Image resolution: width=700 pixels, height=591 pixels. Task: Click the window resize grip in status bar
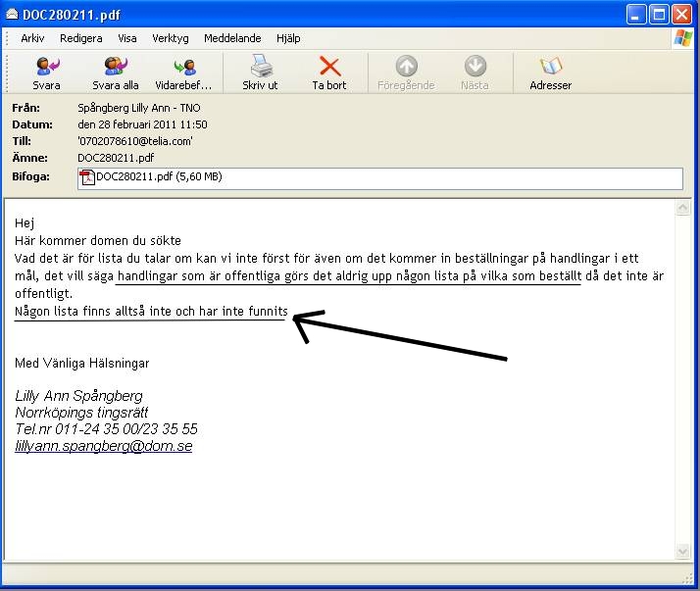[x=687, y=578]
